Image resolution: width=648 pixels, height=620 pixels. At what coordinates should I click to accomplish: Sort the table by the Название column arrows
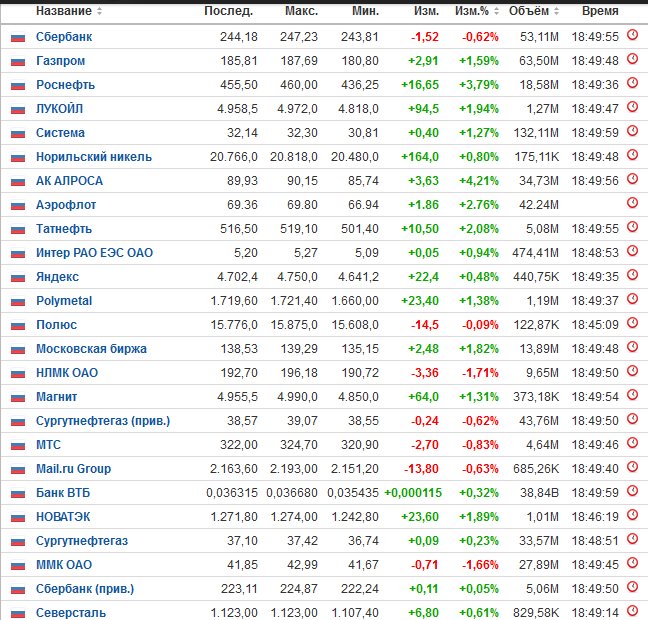[x=99, y=11]
